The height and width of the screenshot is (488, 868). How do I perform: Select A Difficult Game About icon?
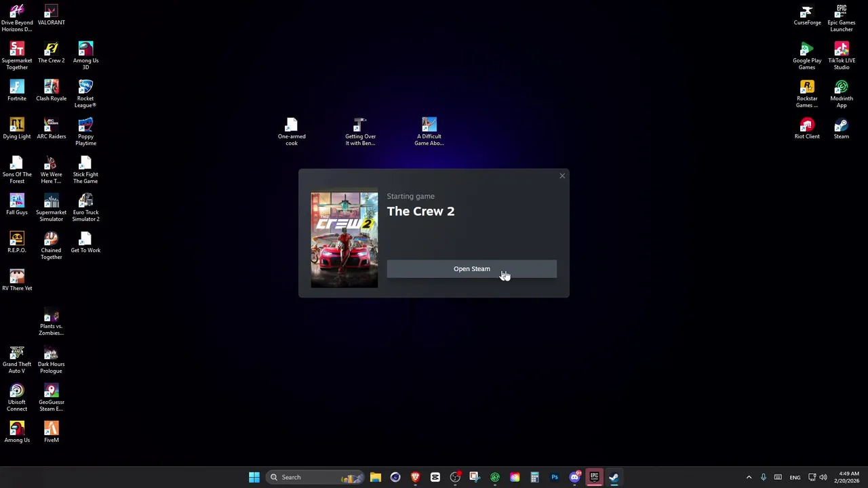click(x=429, y=131)
